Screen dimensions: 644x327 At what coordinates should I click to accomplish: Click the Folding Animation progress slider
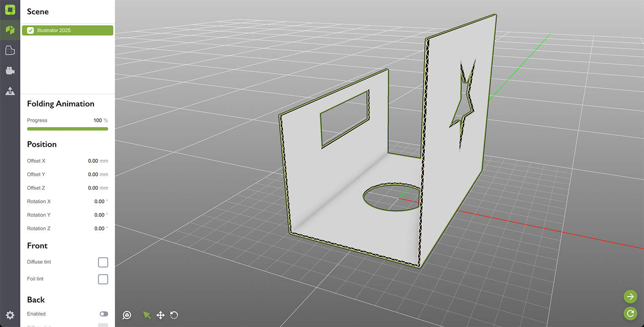click(x=68, y=129)
